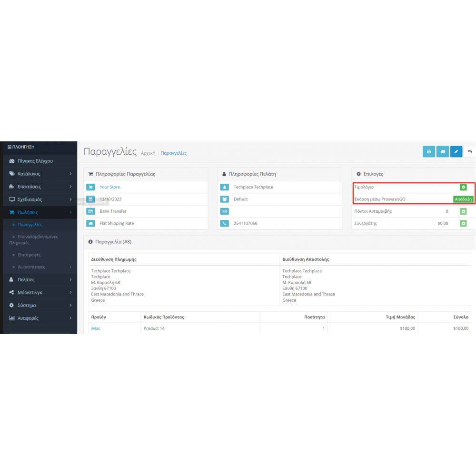
Task: Add reward points with the plus button
Action: click(463, 211)
